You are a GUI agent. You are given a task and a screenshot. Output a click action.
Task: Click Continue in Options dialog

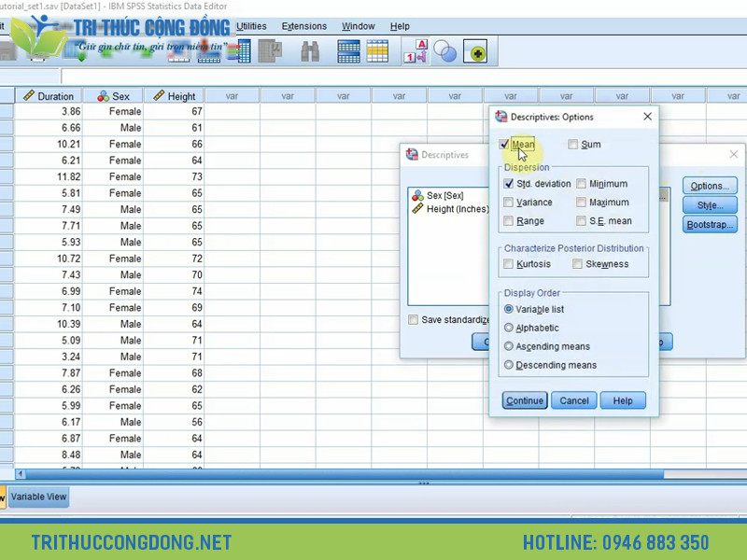tap(525, 400)
